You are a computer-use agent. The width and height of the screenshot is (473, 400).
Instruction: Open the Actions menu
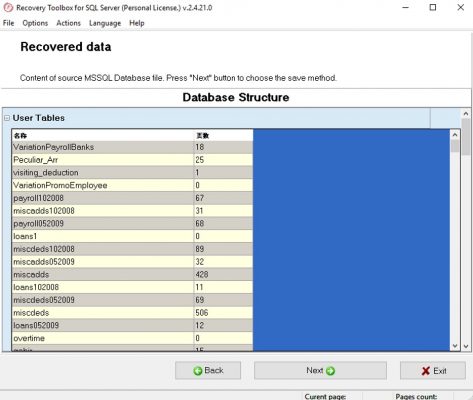(68, 23)
